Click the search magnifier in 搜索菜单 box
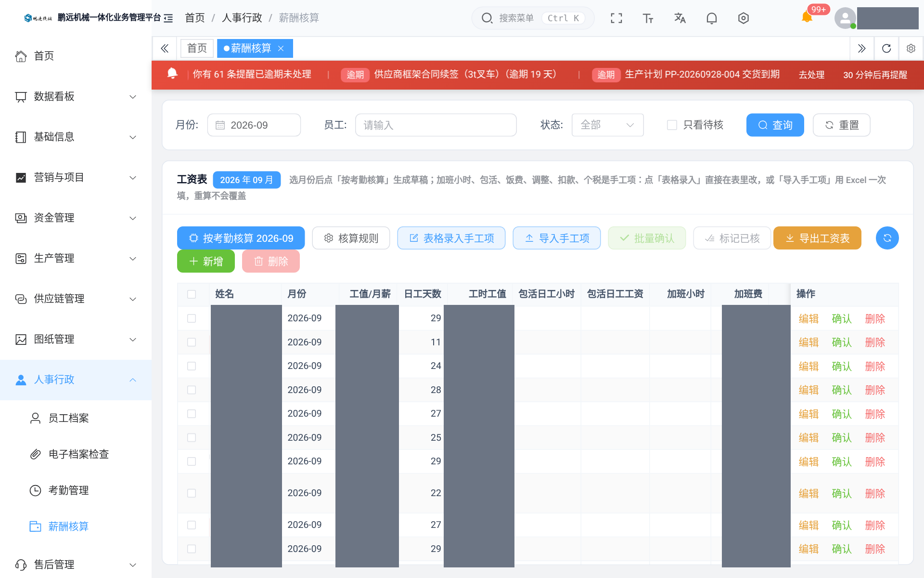The height and width of the screenshot is (578, 924). (487, 18)
